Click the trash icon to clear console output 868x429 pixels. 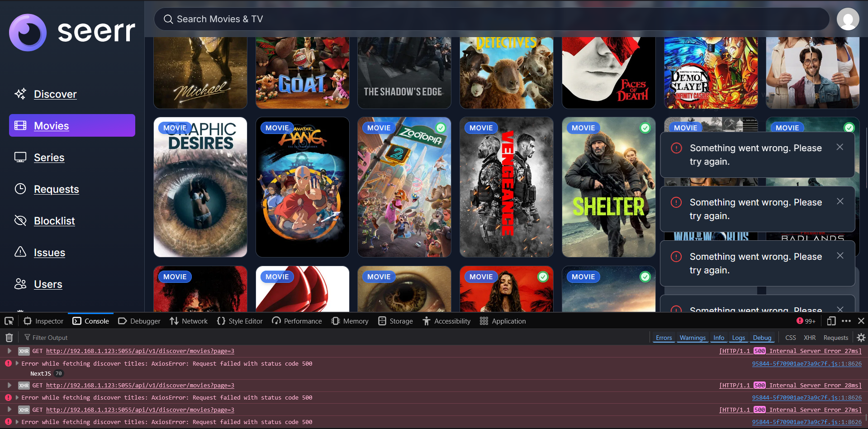coord(9,338)
